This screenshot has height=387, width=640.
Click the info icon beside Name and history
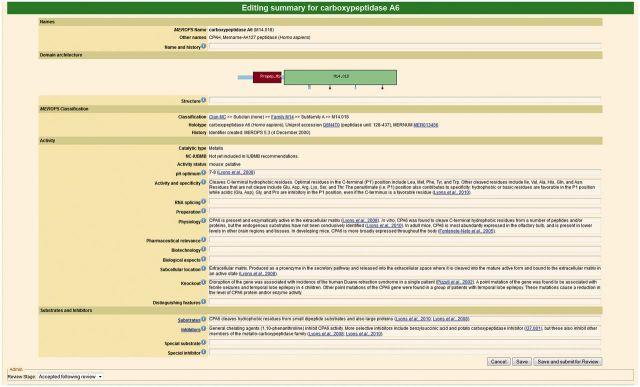pos(203,46)
